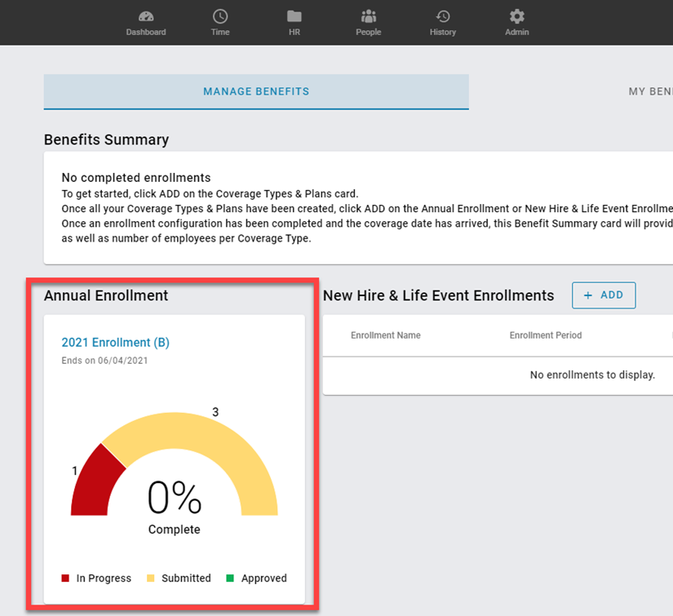Open the 2021 Enrollment (B) link
Screen dimensions: 673x616
point(115,342)
